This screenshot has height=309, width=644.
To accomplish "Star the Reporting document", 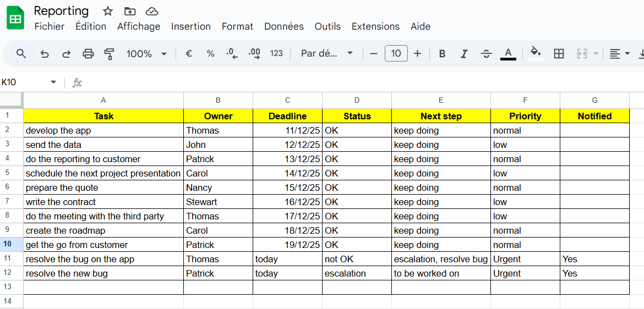I will 108,12.
